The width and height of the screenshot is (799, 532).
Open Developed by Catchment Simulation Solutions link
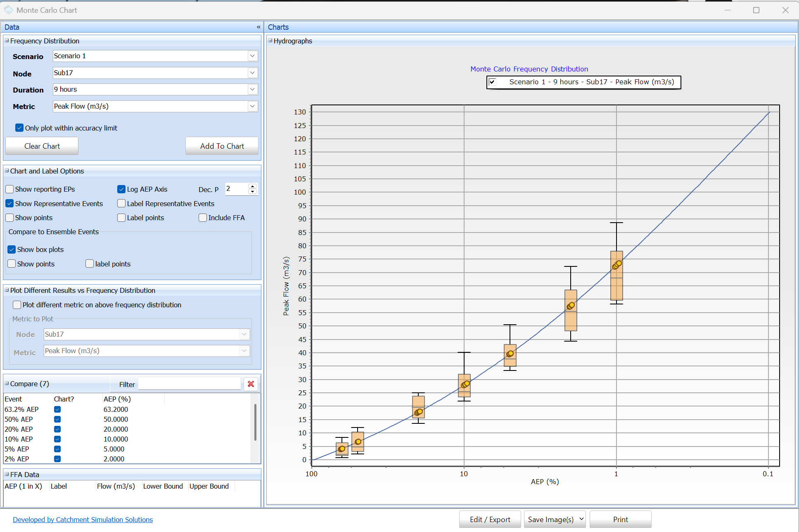click(x=83, y=520)
